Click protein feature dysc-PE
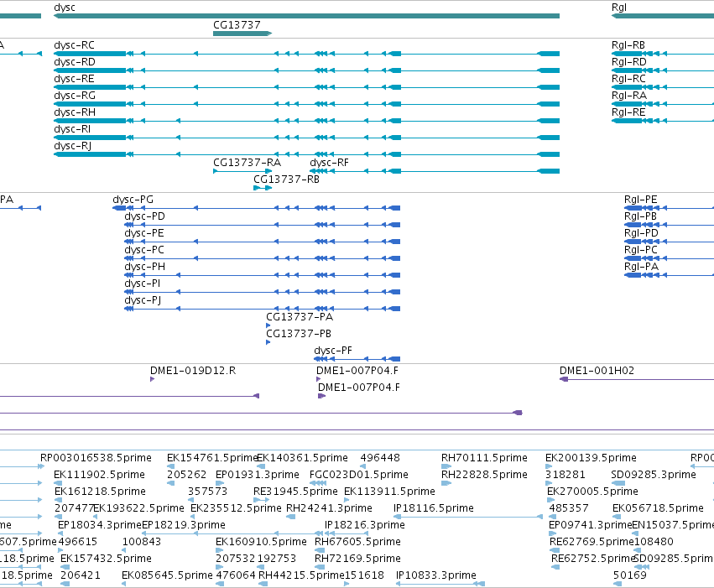This screenshot has height=588, width=714. [x=263, y=242]
